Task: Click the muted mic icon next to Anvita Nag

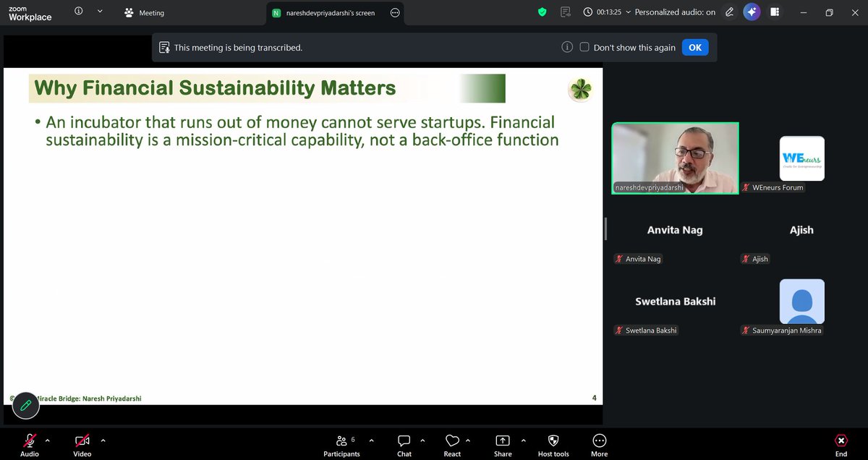Action: pos(618,259)
